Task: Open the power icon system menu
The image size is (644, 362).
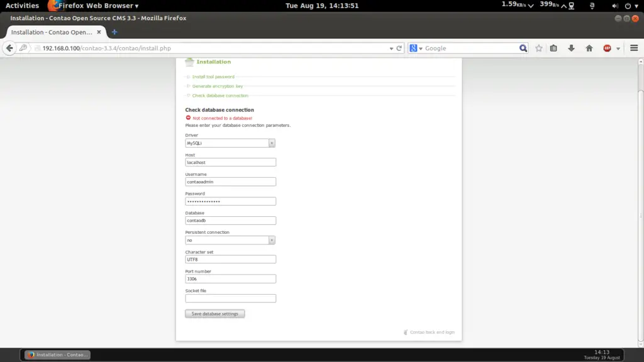Action: coord(628,6)
